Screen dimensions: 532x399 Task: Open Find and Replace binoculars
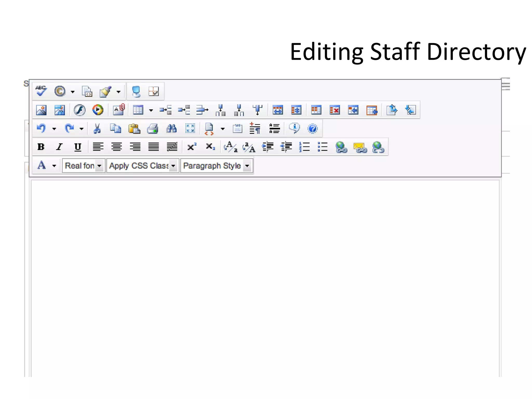[171, 129]
